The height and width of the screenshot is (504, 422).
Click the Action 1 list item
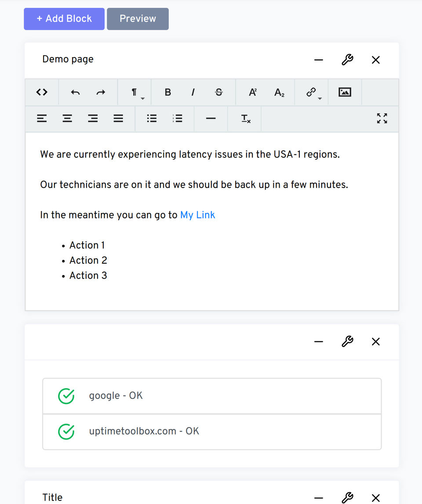[x=87, y=245]
